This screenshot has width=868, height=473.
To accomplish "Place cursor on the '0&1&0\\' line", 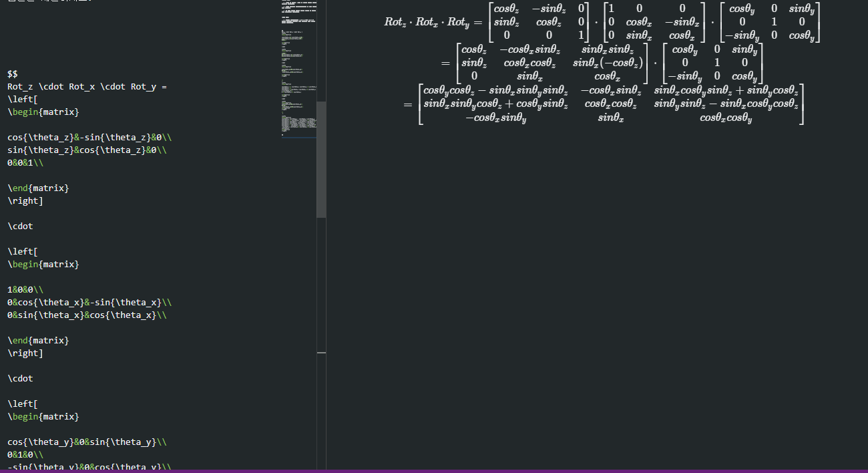I will (25, 455).
